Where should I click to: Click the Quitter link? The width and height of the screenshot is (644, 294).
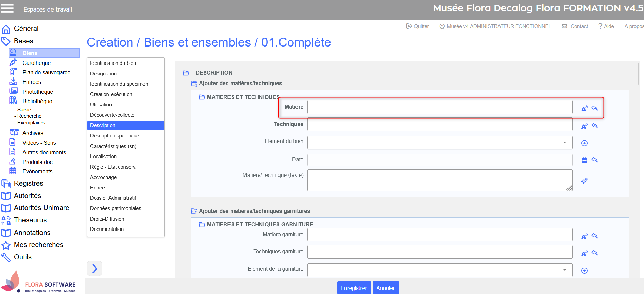coord(418,26)
